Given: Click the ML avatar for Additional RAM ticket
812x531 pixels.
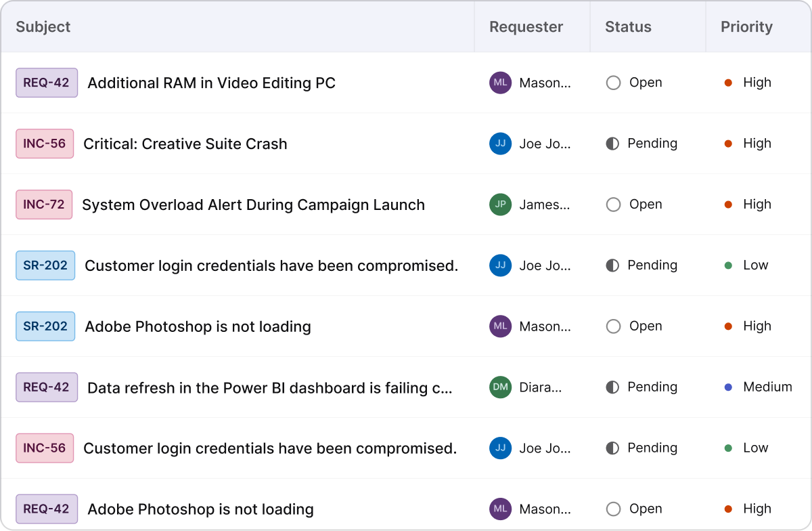Looking at the screenshot, I should tap(500, 83).
